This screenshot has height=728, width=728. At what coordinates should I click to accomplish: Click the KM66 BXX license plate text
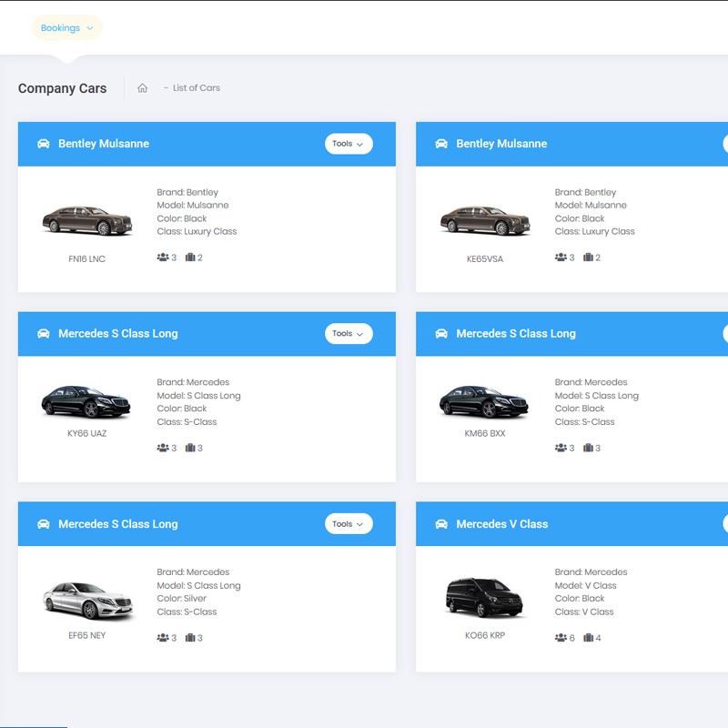click(x=485, y=434)
